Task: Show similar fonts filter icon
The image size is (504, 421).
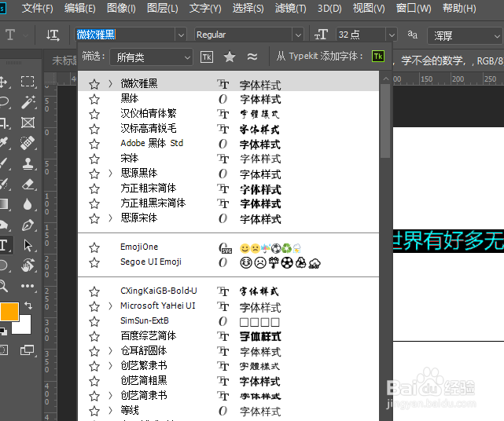Action: pyautogui.click(x=252, y=57)
